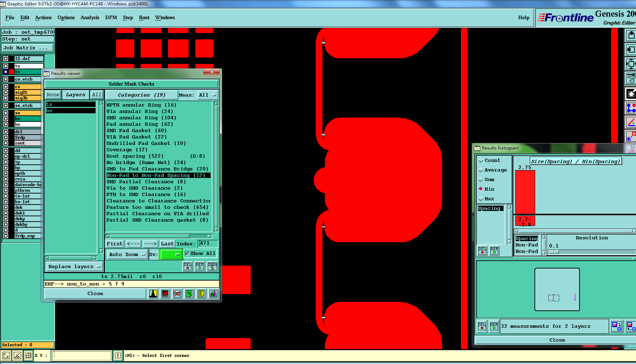Click the top right-toolbar export icon
Viewport: 636px width, 364px height.
(631, 35)
